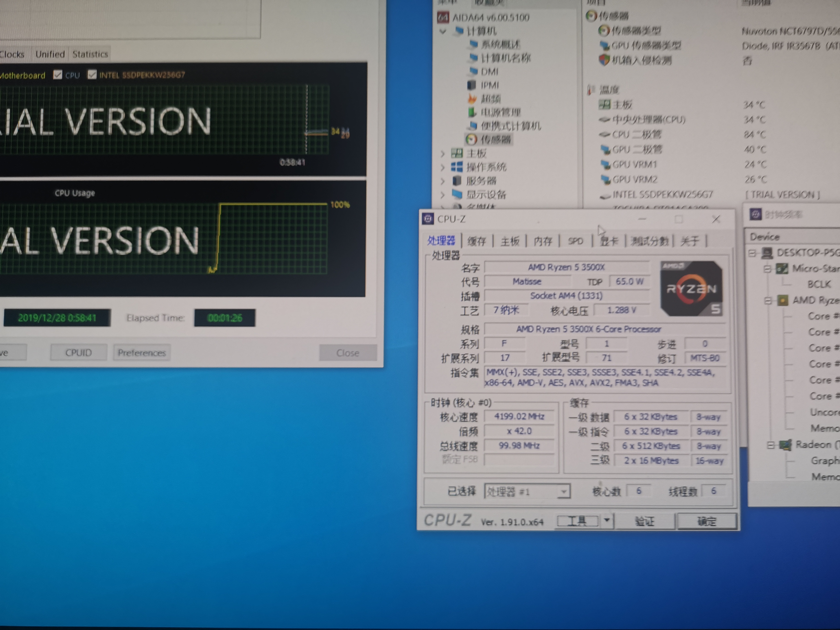Click the CPU-Z title bar icon

pos(428,219)
